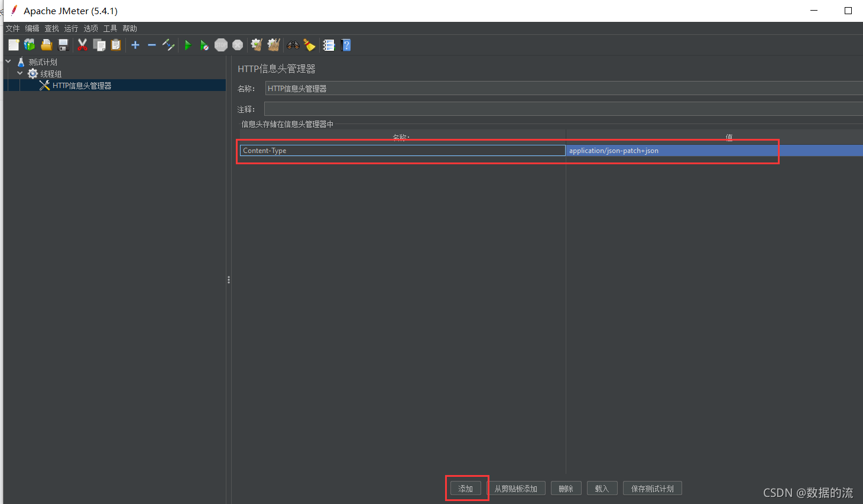Minimize the JMeter window
The image size is (863, 504).
pyautogui.click(x=814, y=11)
